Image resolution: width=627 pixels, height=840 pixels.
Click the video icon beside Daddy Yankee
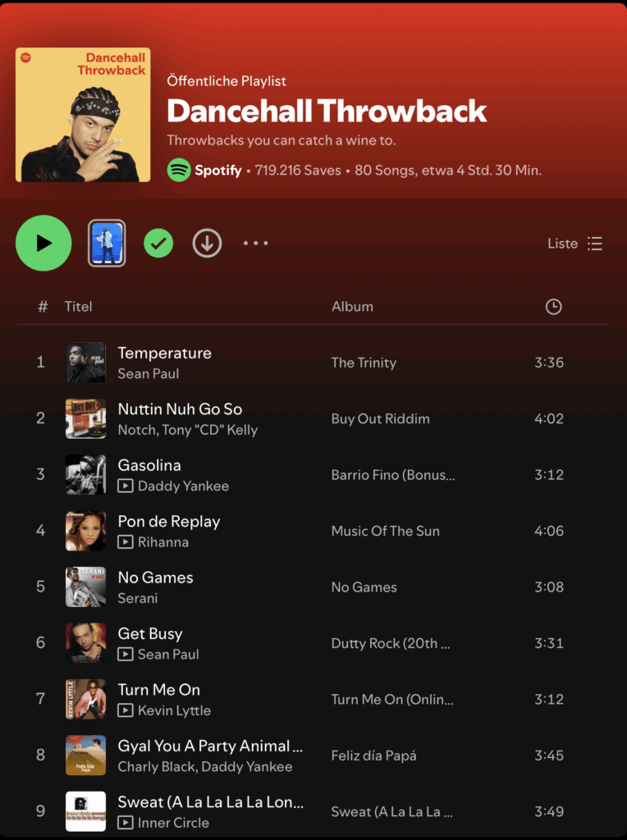[126, 486]
